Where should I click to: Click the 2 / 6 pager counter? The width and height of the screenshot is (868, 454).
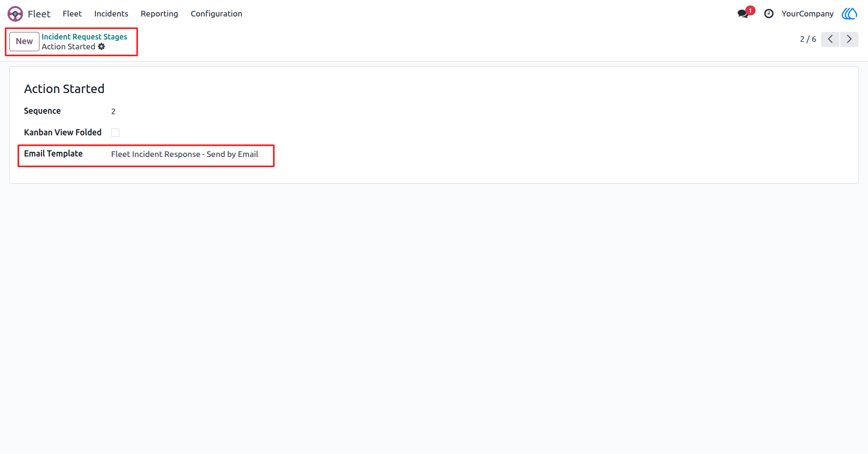[808, 39]
